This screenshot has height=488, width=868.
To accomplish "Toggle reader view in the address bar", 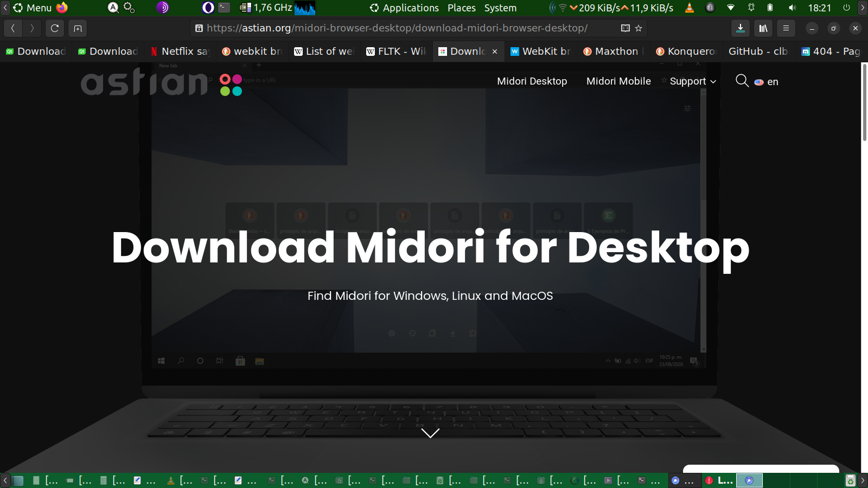I will (625, 28).
